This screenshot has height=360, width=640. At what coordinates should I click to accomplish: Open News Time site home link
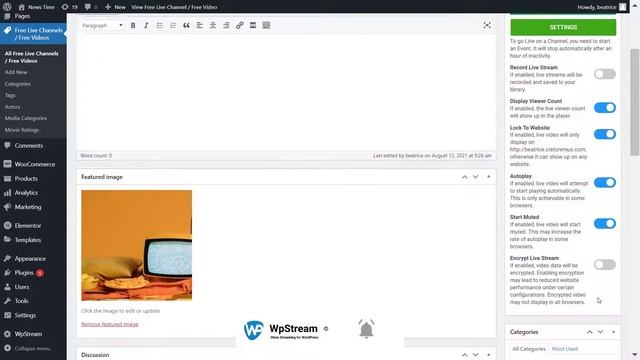(37, 7)
